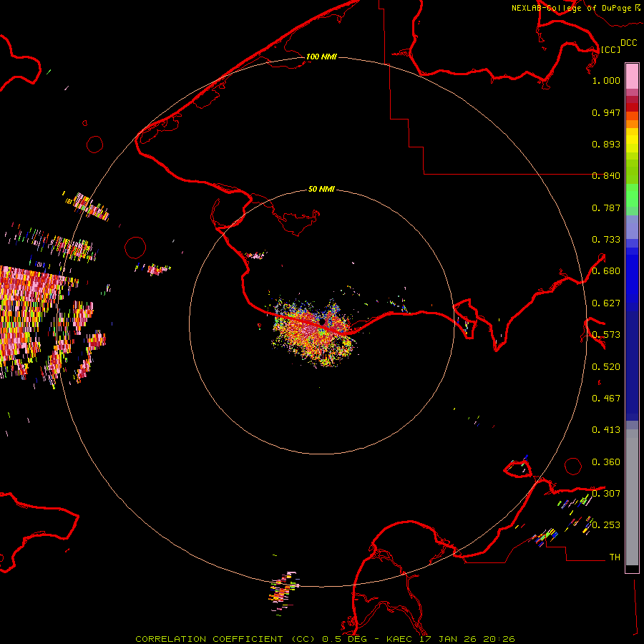This screenshot has width=644, height=644.
Task: Click the 0.787 scale value
Action: pyautogui.click(x=606, y=208)
